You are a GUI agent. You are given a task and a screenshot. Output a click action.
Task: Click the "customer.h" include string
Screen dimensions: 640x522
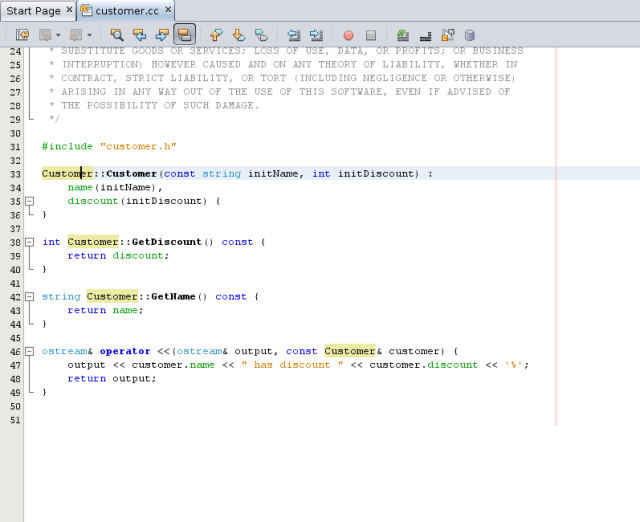pos(138,146)
